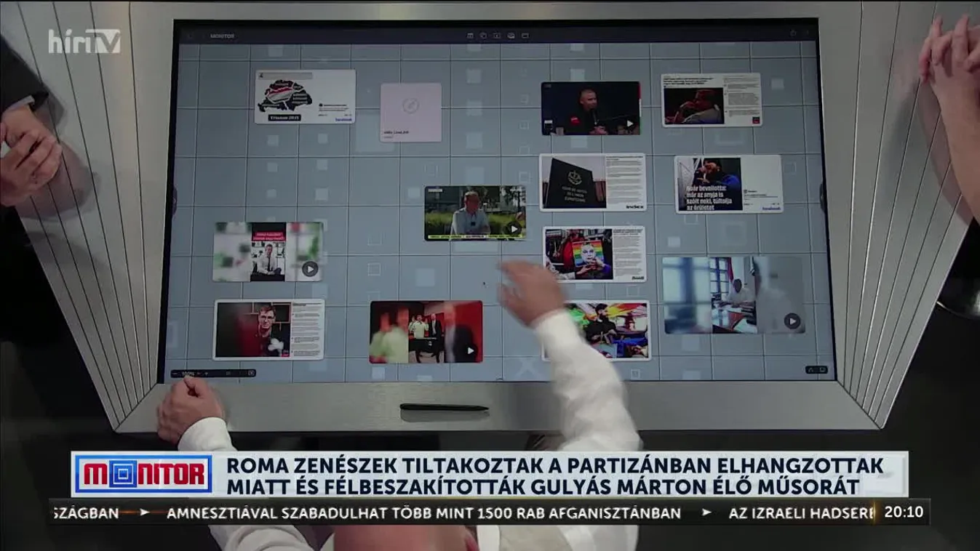The width and height of the screenshot is (980, 551).
Task: Click the share icon in the top toolbar
Action: click(511, 35)
